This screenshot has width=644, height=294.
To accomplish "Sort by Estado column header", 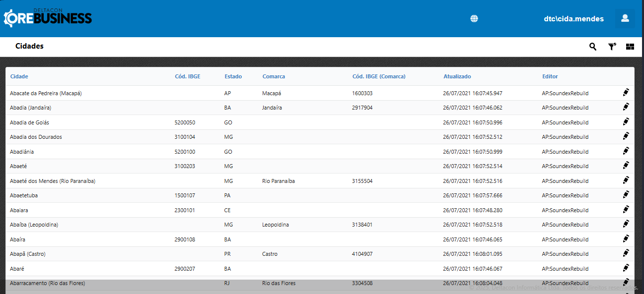I will click(x=233, y=76).
